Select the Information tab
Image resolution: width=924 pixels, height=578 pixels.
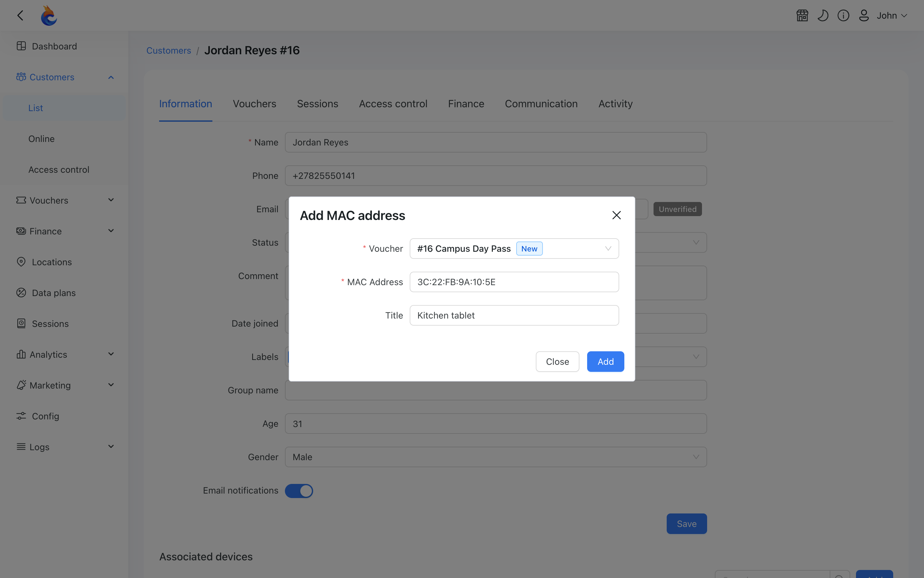click(x=185, y=104)
